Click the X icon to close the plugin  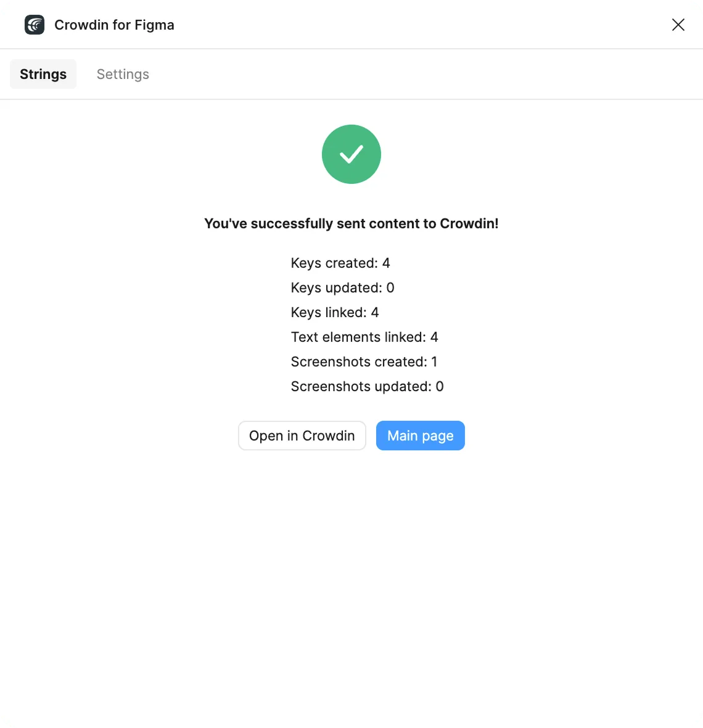point(678,25)
